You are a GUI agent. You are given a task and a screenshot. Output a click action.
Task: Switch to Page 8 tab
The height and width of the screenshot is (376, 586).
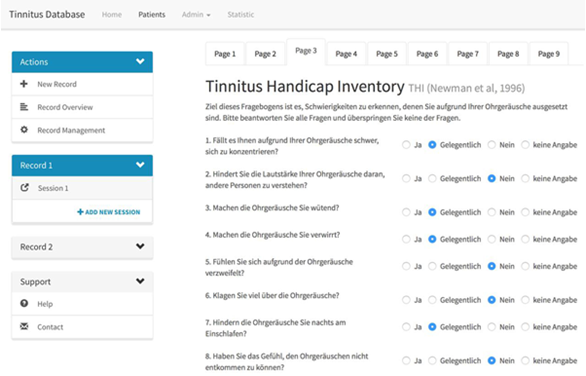[x=508, y=54]
